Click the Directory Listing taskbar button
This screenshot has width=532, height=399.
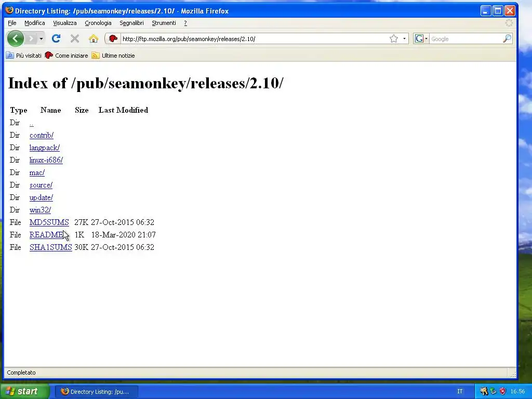click(96, 391)
